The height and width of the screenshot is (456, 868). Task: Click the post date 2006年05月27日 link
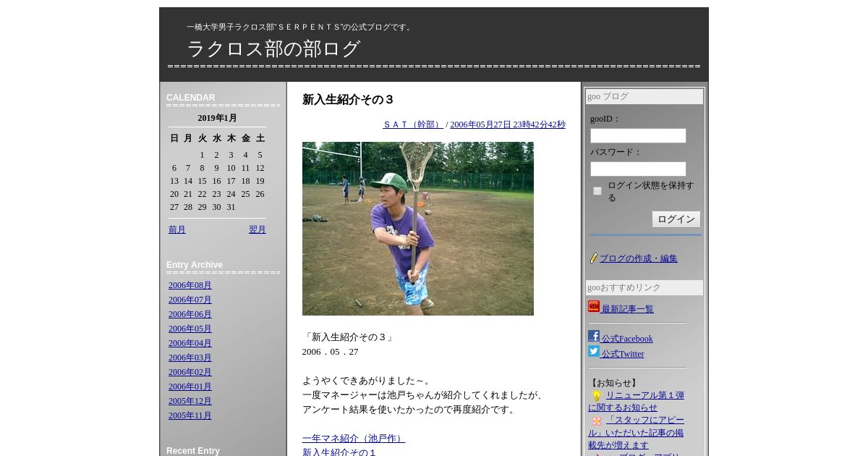click(508, 124)
